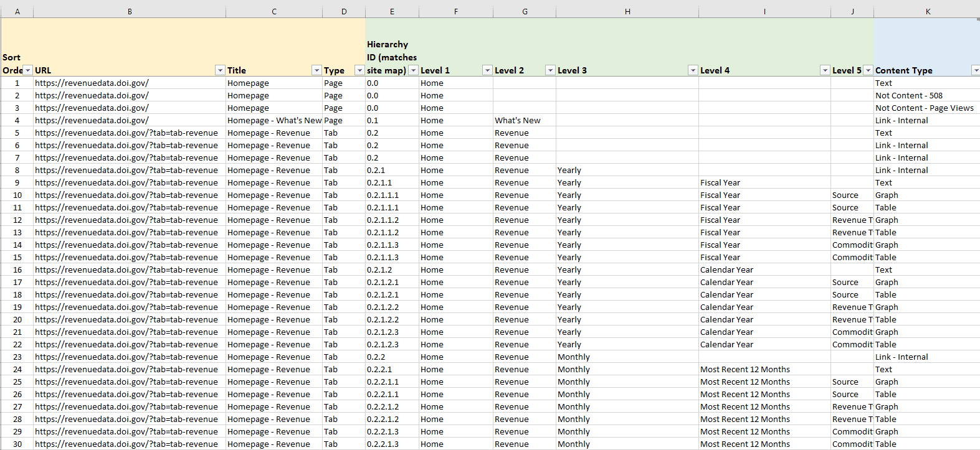Select the column H header

pyautogui.click(x=627, y=11)
